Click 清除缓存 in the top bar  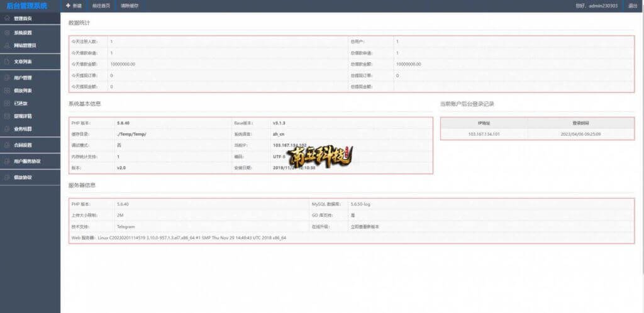[x=130, y=6]
